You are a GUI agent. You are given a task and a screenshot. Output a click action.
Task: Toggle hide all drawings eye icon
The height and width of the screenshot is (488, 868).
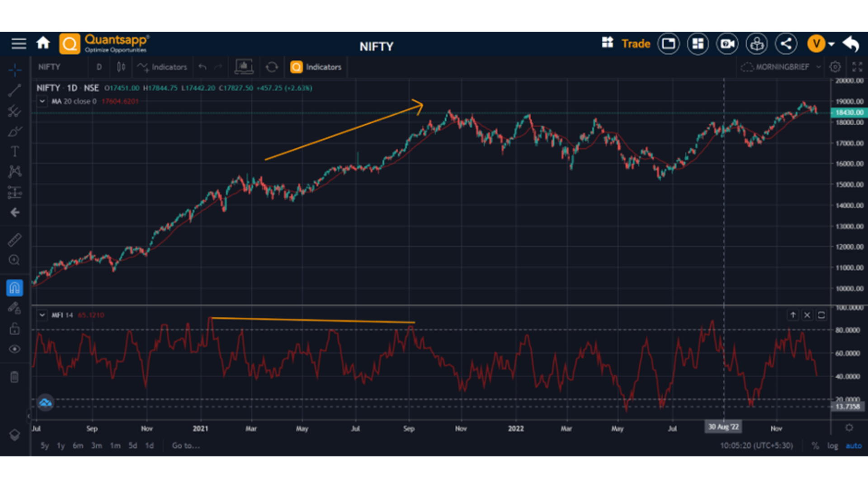14,349
